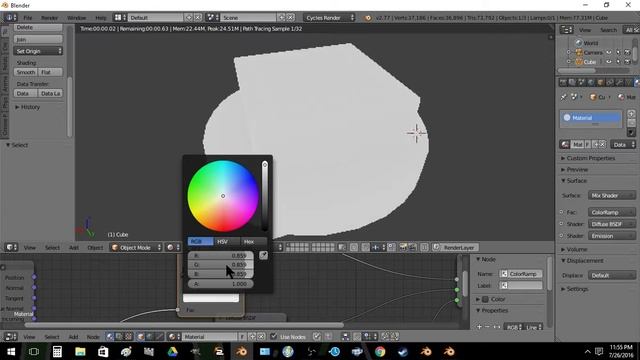Open the Surface Mix Shader dropdown
This screenshot has height=360, width=640.
[611, 196]
